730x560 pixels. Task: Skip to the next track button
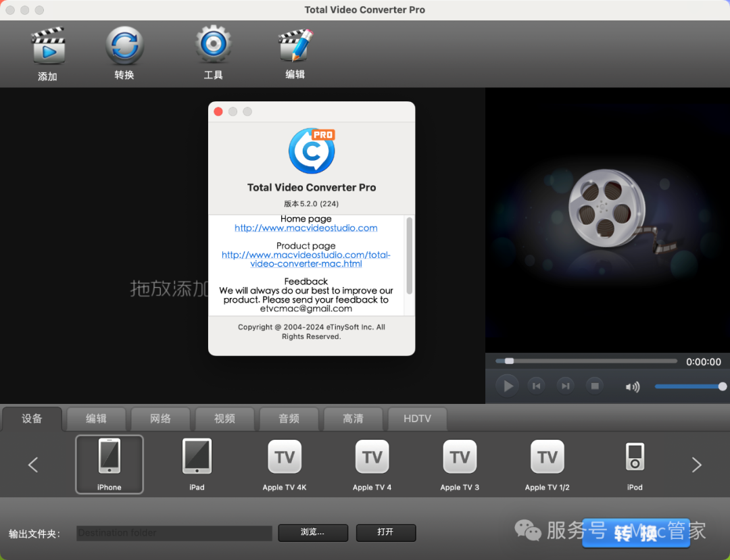tap(565, 386)
